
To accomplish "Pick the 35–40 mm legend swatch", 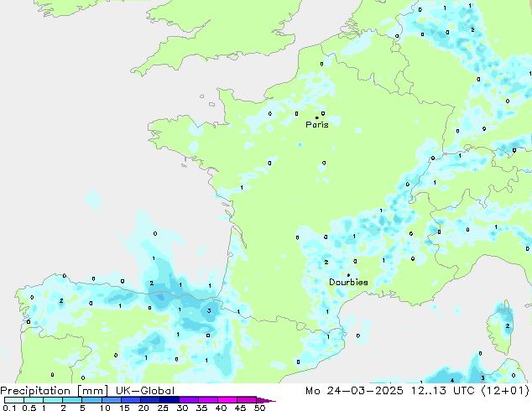I will [207, 400].
